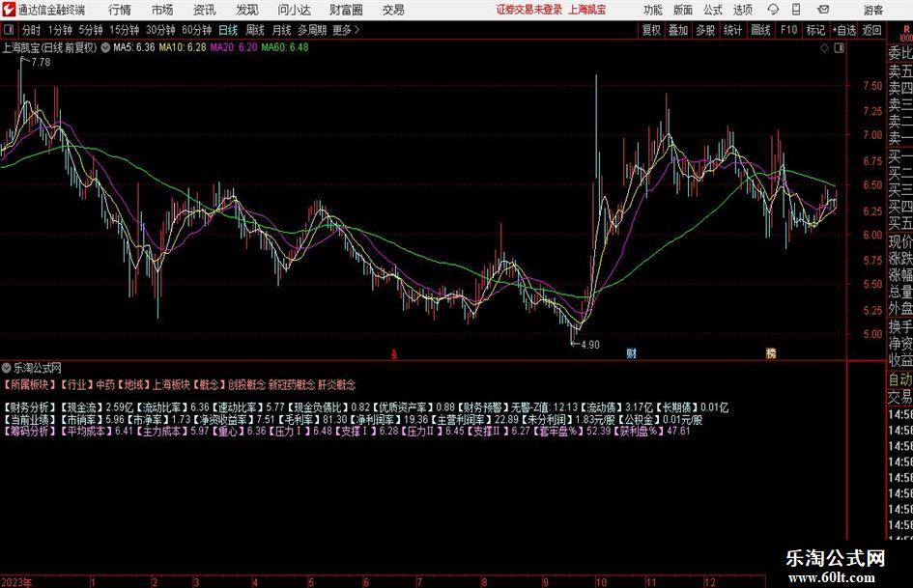Image resolution: width=913 pixels, height=588 pixels.
Task: Open the gear icon next to 上海凯宝 title
Action: 105,47
